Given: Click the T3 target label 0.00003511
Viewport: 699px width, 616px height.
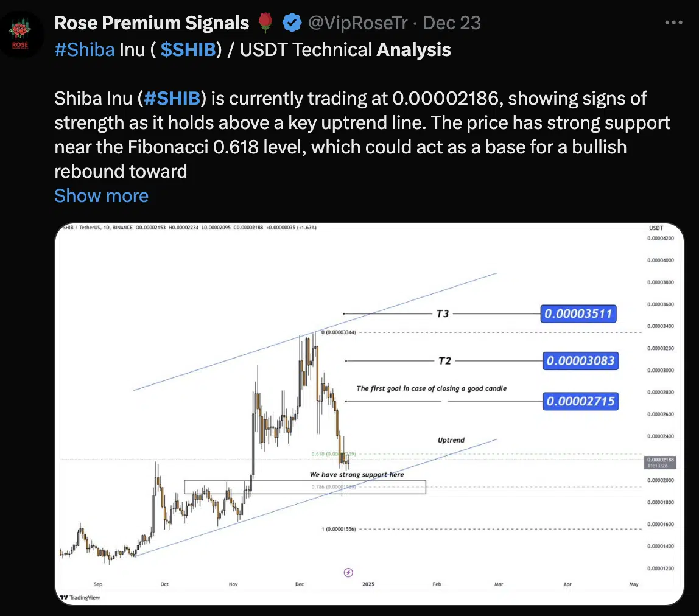Looking at the screenshot, I should pyautogui.click(x=579, y=314).
